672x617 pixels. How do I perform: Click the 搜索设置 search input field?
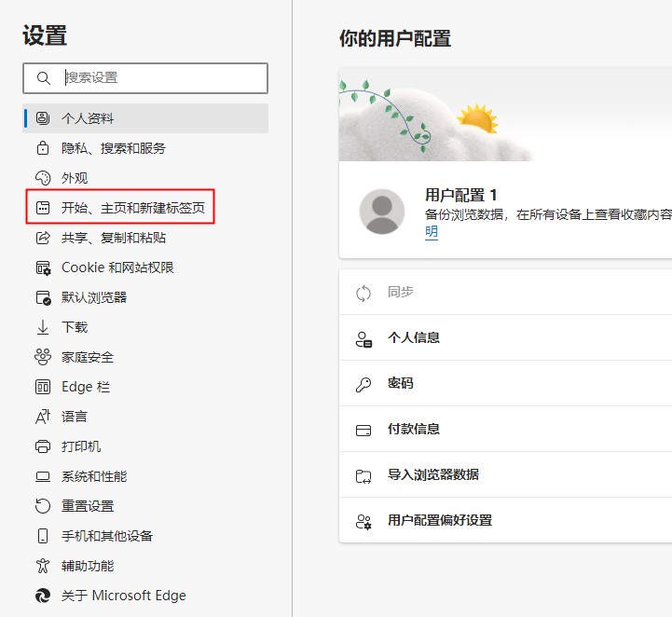click(x=145, y=78)
